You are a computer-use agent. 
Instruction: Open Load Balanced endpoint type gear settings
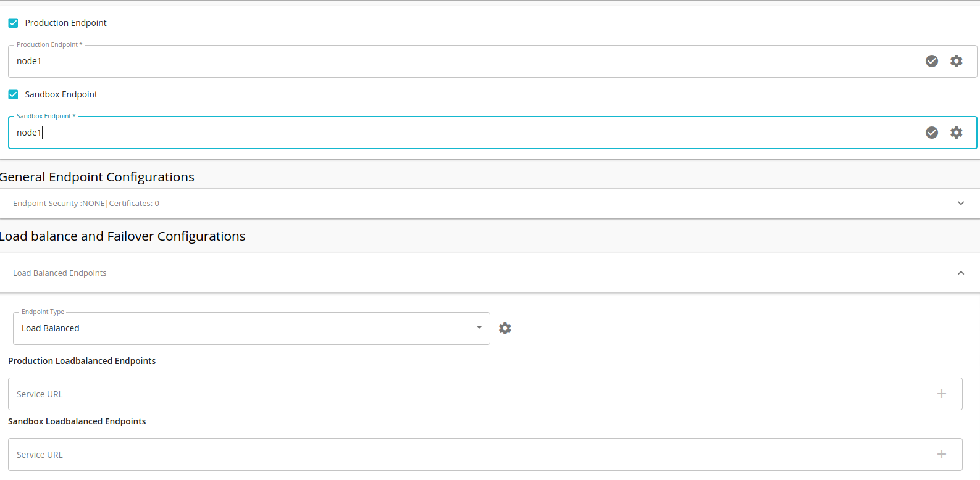505,328
